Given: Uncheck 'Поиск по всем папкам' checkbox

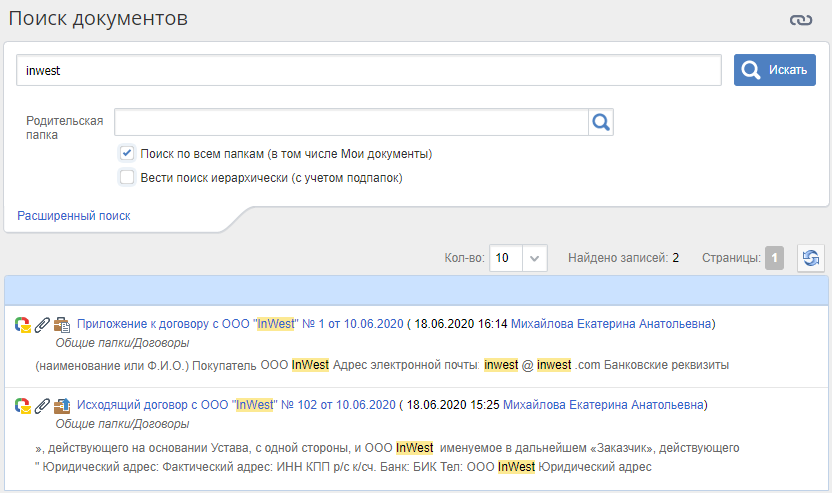Looking at the screenshot, I should [x=127, y=153].
